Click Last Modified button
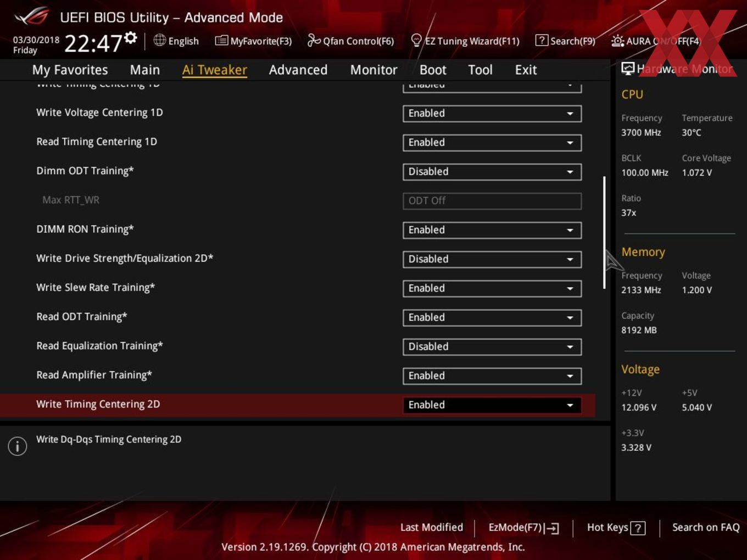The width and height of the screenshot is (747, 560). click(432, 528)
